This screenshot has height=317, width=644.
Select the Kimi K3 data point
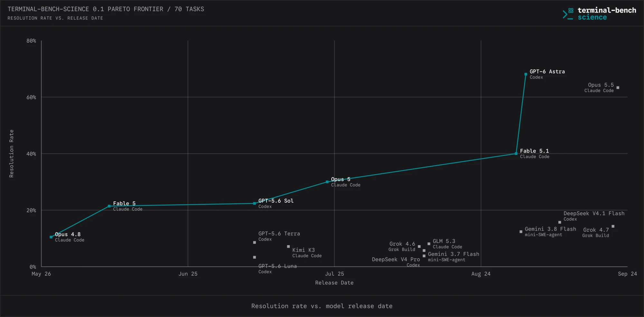pos(289,247)
